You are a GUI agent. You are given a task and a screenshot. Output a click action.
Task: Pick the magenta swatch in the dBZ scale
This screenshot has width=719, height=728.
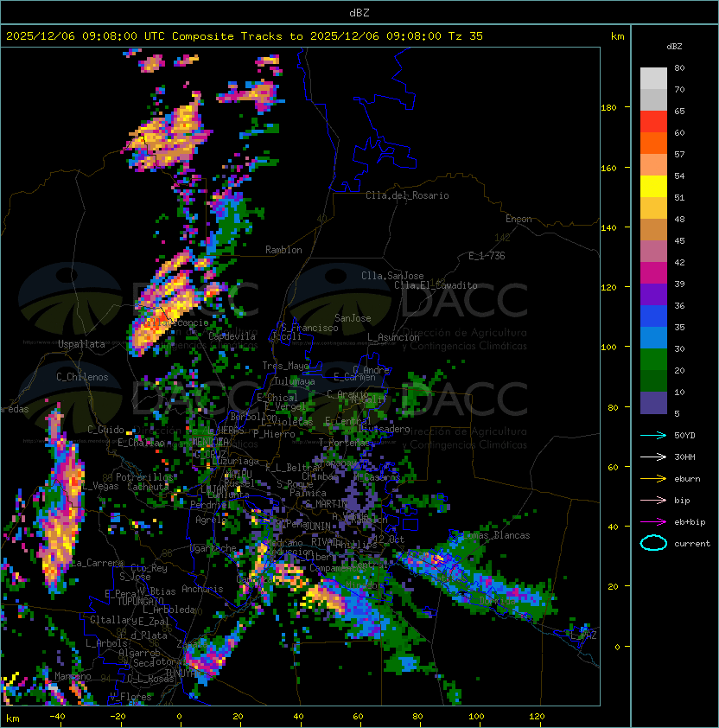point(653,272)
